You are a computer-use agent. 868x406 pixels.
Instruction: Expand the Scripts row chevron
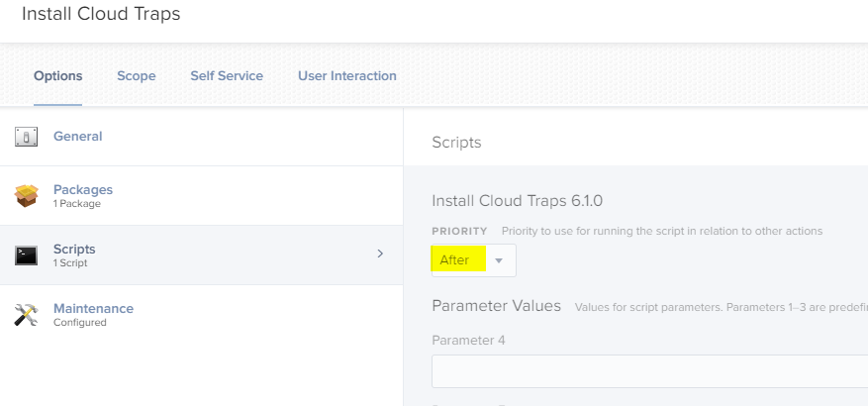point(380,254)
